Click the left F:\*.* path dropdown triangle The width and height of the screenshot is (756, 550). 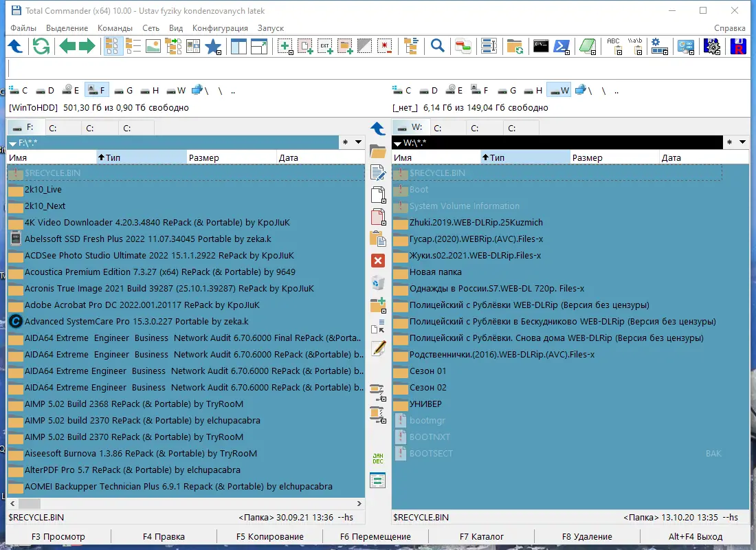pos(13,143)
